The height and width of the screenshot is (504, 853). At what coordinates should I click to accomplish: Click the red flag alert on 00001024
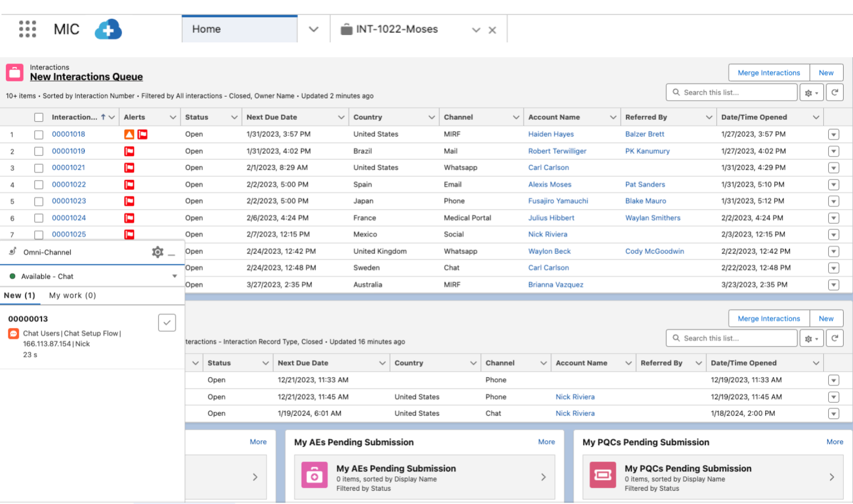coord(129,218)
